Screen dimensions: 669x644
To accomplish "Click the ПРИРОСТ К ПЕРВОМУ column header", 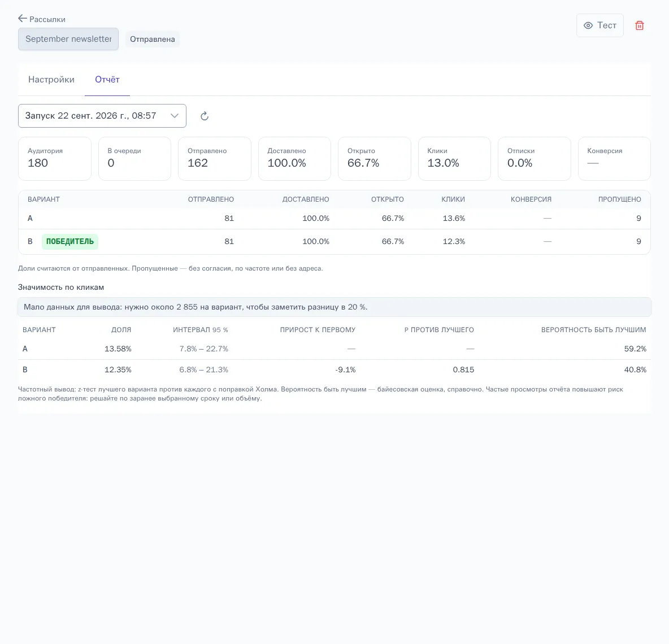I will (x=318, y=330).
